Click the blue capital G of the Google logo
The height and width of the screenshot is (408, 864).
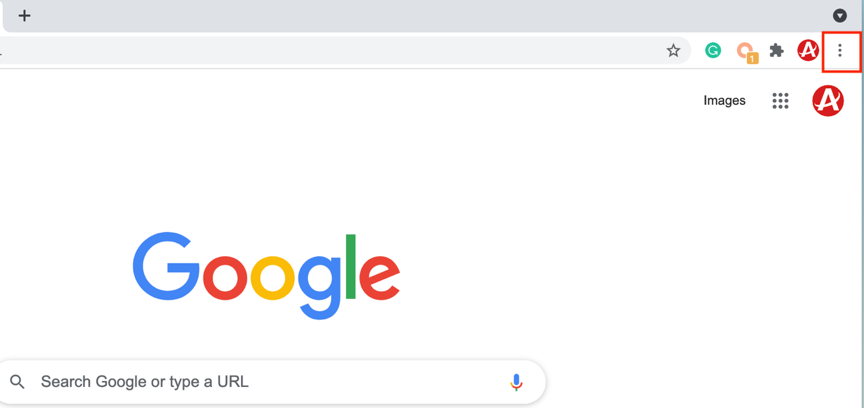(165, 265)
